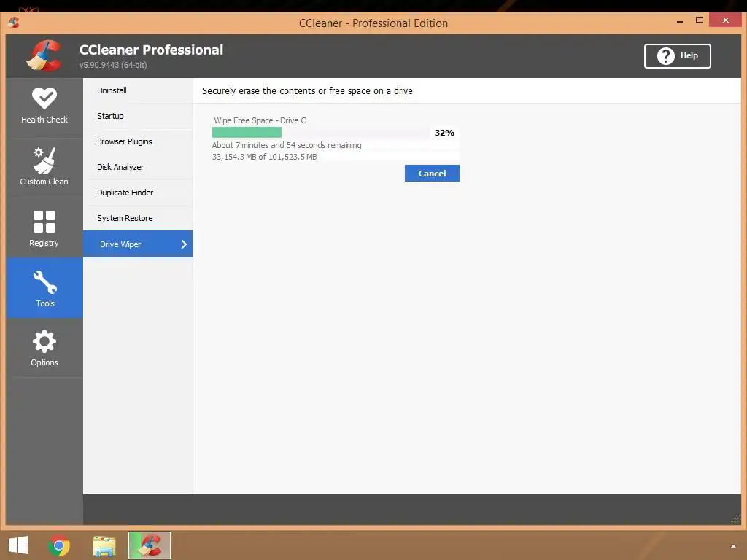Click the CCleaner logo in header
Image resolution: width=747 pixels, height=560 pixels.
point(44,55)
